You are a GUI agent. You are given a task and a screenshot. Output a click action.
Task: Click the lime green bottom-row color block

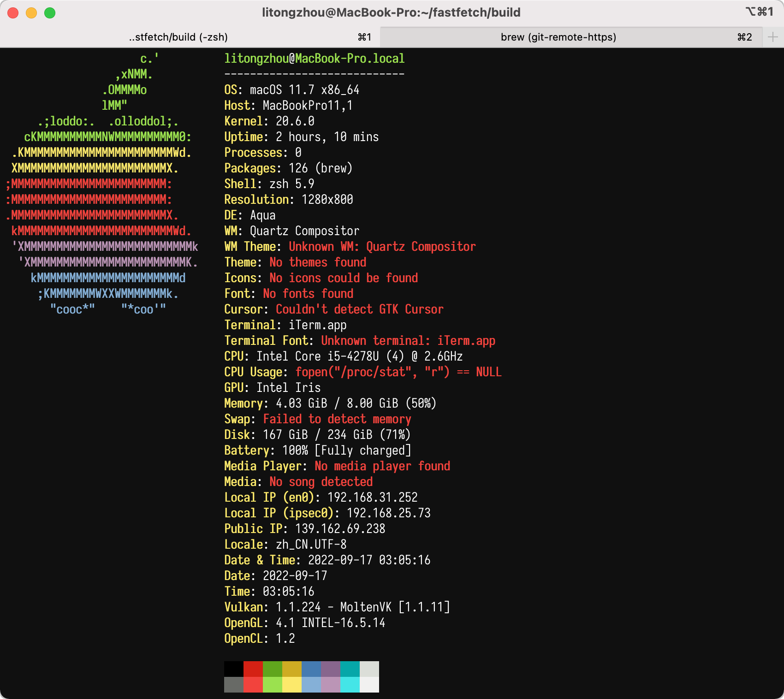273,685
